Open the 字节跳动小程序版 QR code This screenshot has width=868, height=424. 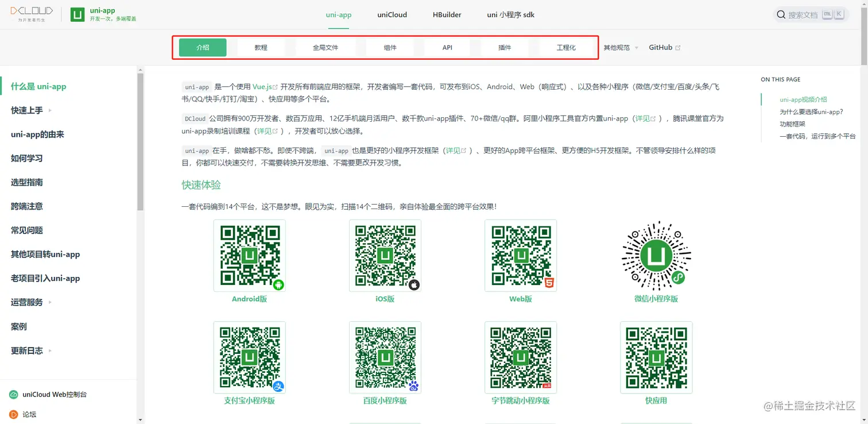click(x=521, y=357)
